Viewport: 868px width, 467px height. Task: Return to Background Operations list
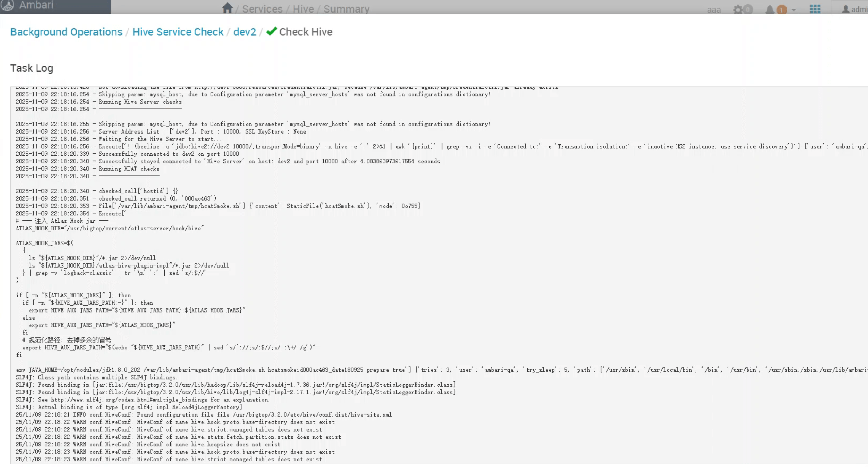point(66,32)
